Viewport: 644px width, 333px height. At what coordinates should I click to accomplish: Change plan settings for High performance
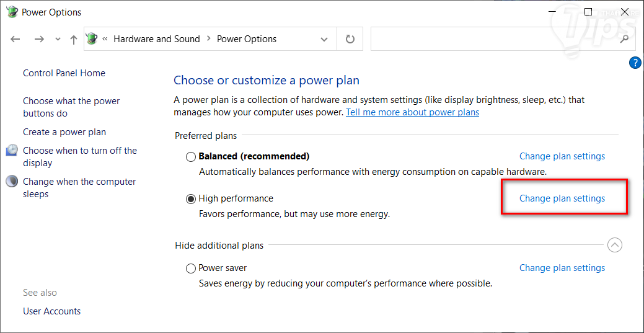coord(562,198)
